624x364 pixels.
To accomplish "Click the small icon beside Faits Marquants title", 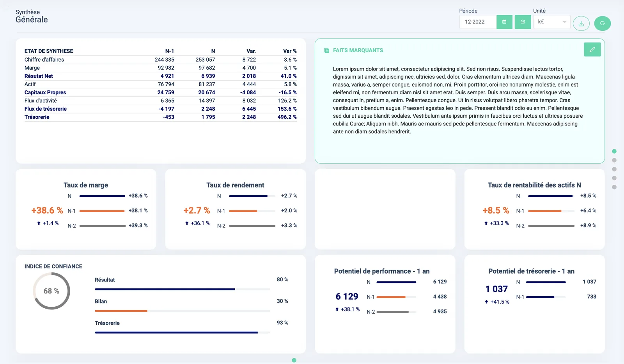I will pos(326,51).
